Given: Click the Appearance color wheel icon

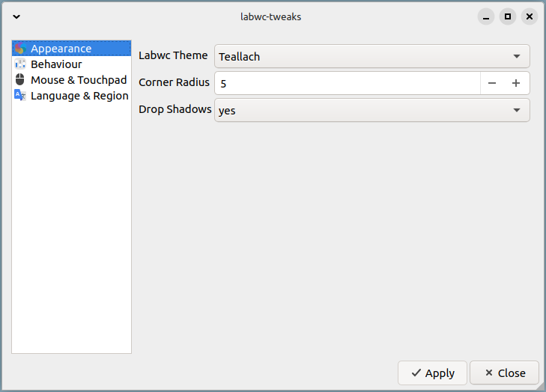Looking at the screenshot, I should 20,49.
